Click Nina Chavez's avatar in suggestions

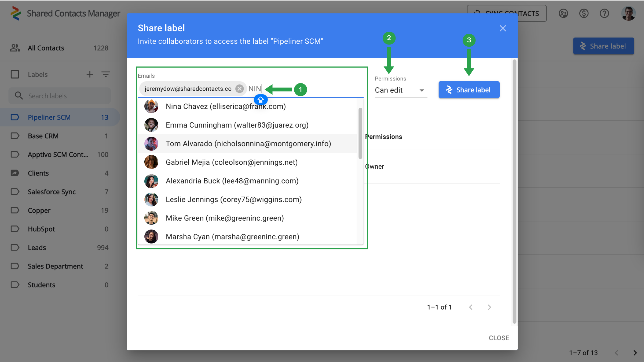(x=151, y=106)
